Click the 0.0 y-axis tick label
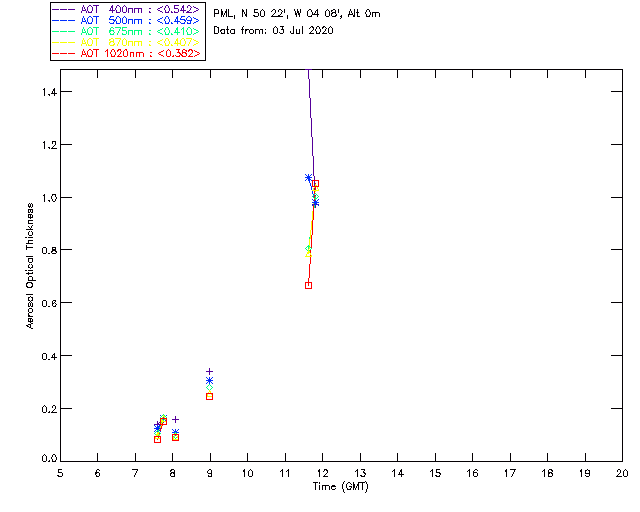 click(x=49, y=459)
